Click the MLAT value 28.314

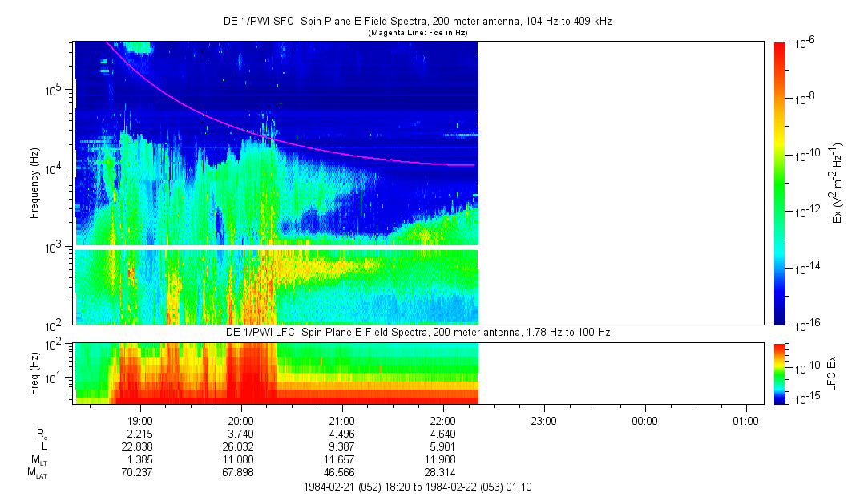[439, 473]
